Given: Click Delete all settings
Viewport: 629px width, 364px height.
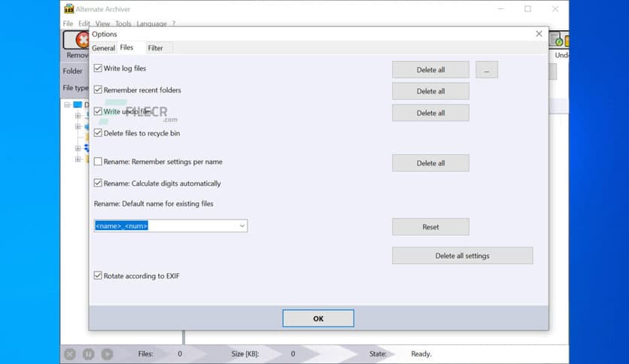Looking at the screenshot, I should pyautogui.click(x=463, y=256).
